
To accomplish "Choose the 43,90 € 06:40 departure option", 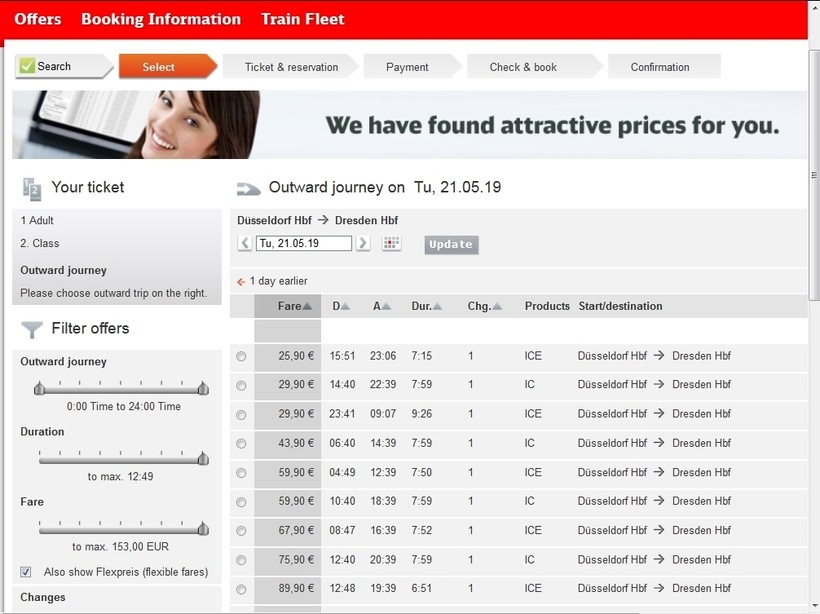I will pyautogui.click(x=241, y=443).
